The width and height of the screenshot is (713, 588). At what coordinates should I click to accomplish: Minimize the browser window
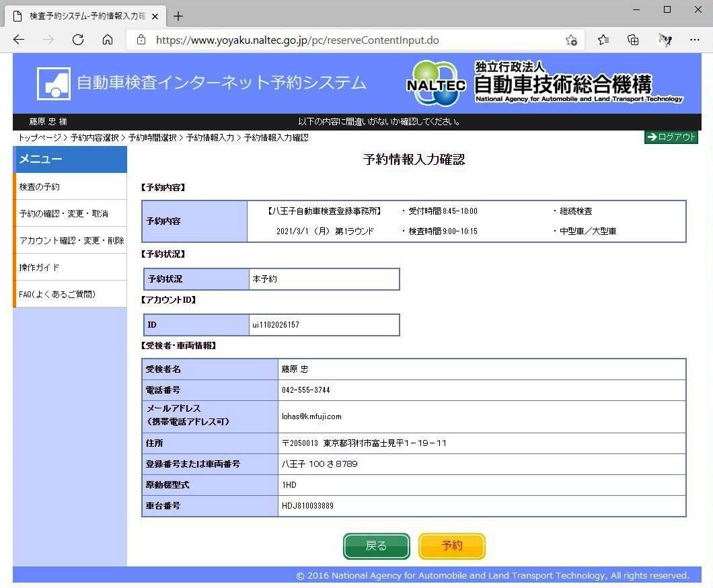(x=636, y=9)
